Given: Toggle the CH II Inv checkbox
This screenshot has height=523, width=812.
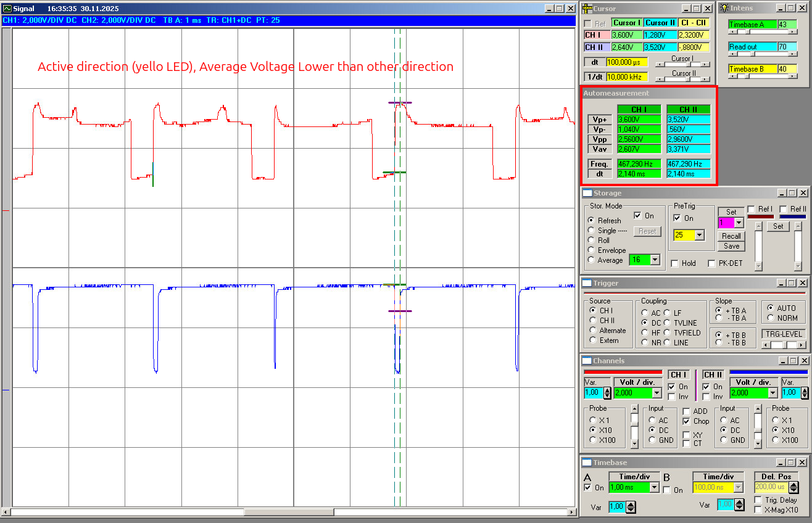Looking at the screenshot, I should 706,397.
